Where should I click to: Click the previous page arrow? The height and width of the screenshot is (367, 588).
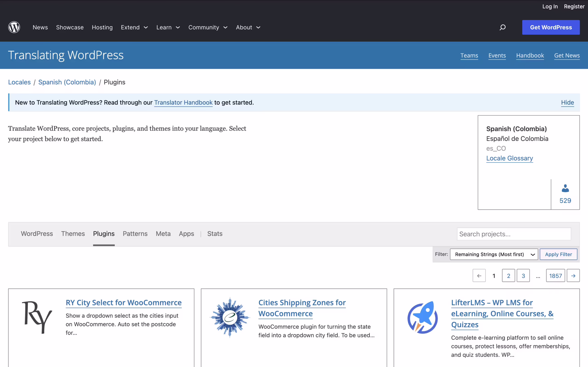[479, 276]
